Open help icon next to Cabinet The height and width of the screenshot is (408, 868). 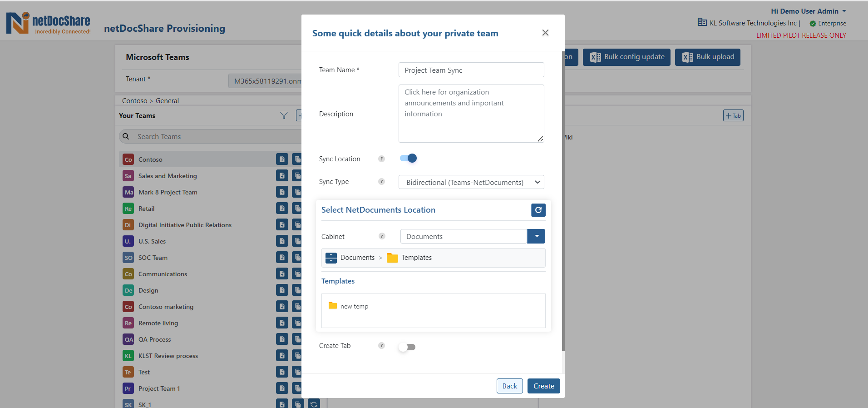point(381,236)
